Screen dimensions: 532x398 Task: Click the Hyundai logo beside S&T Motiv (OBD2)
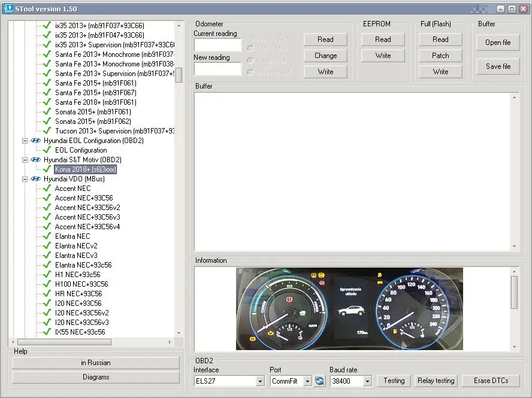tap(35, 160)
